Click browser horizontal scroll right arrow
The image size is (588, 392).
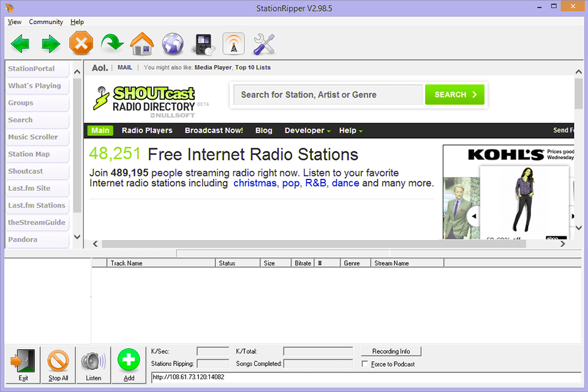coord(562,244)
